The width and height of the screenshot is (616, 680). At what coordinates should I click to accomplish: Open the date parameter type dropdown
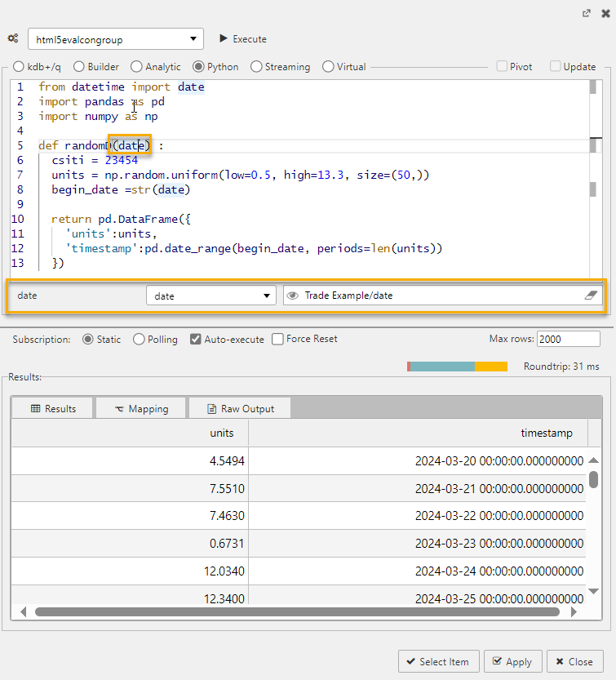pos(211,296)
